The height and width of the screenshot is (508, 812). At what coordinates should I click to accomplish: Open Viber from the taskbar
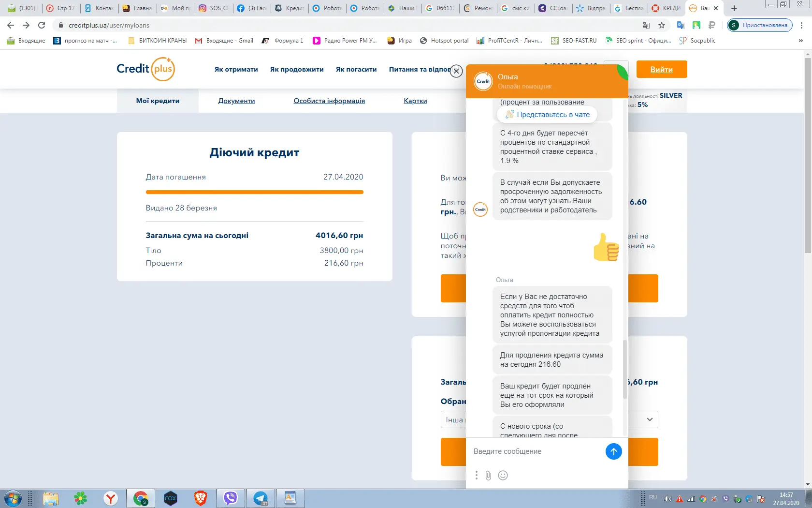[x=231, y=498]
